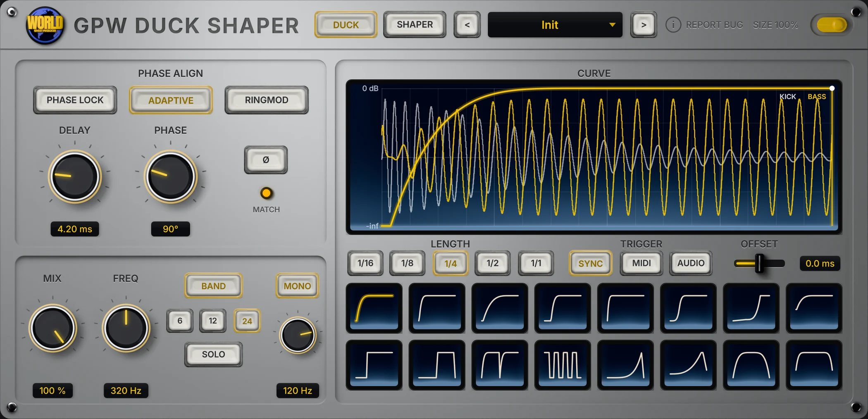This screenshot has height=419, width=868.
Task: Choose the single trapezoid pulse curve preset
Action: [x=437, y=365]
